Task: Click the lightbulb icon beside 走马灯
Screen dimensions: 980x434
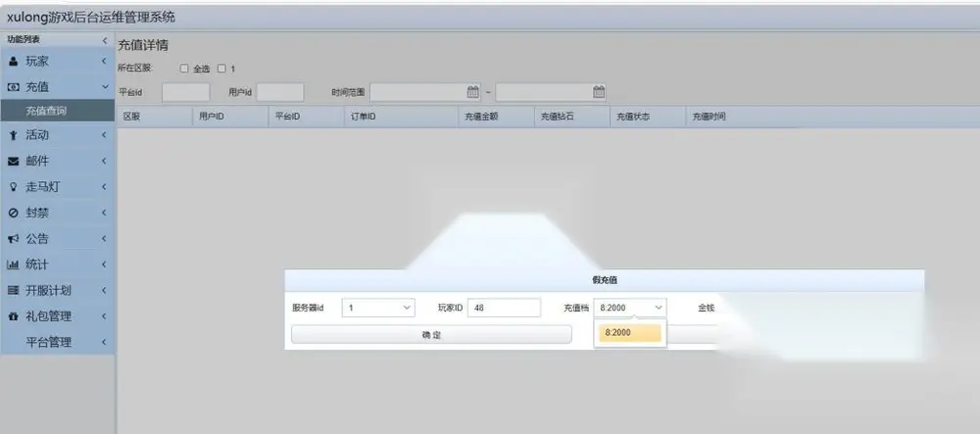Action: pos(13,187)
